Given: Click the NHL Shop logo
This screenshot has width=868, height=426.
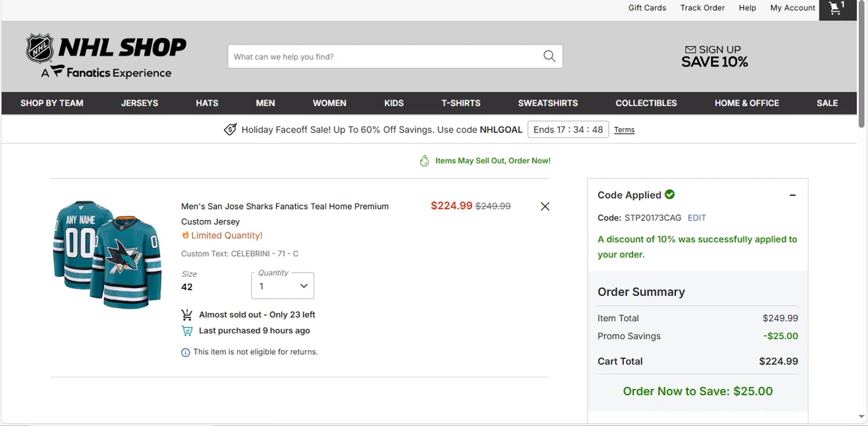Looking at the screenshot, I should 106,56.
